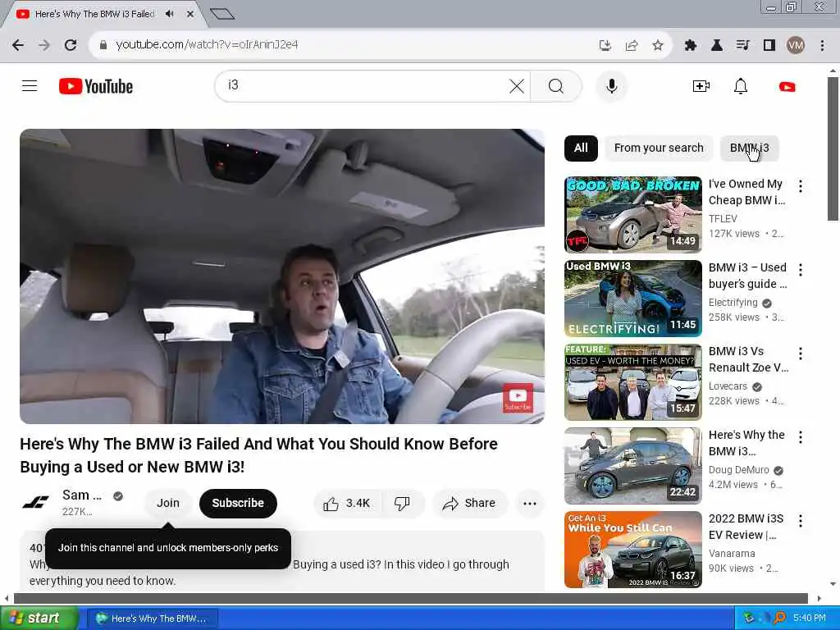Bookmark this page with the star
Image resolution: width=840 pixels, height=630 pixels.
coord(658,45)
